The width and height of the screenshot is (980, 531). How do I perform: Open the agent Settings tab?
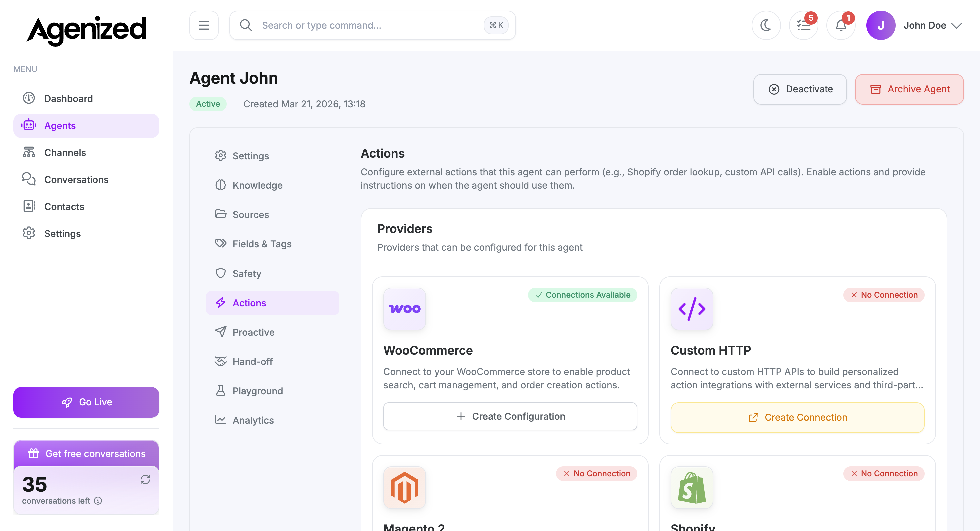coord(272,156)
